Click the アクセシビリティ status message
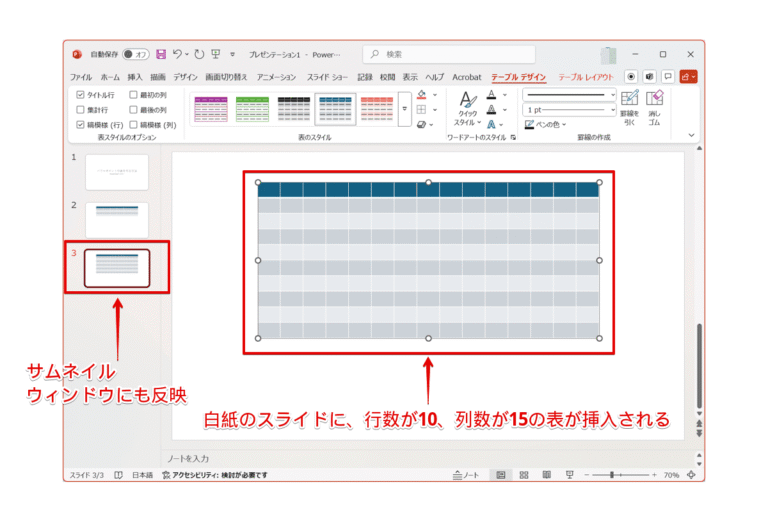The height and width of the screenshot is (512, 768). point(215,475)
